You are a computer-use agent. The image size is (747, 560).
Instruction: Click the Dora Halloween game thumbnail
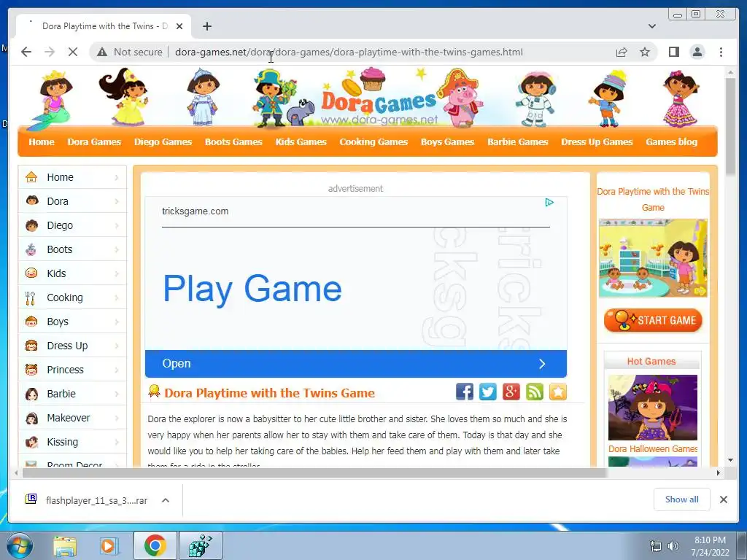coord(653,408)
